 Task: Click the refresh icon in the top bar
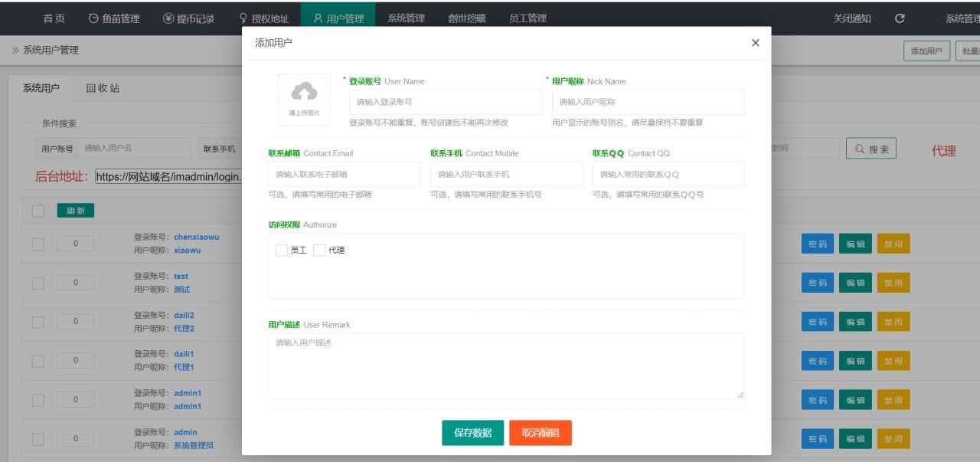tap(899, 18)
